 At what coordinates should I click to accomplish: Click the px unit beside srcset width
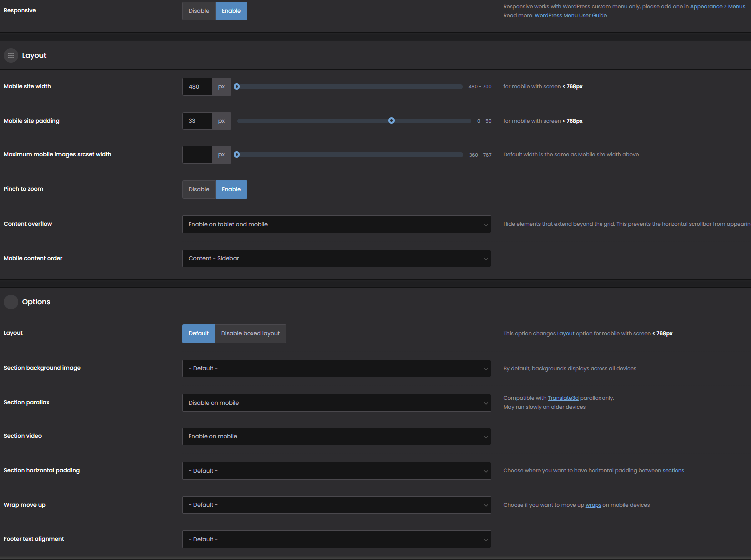point(221,155)
